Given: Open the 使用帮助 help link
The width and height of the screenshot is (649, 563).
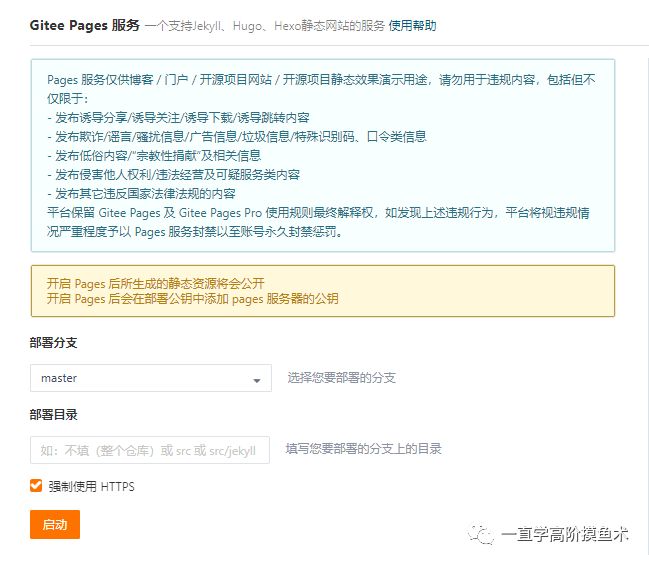Looking at the screenshot, I should (x=412, y=26).
